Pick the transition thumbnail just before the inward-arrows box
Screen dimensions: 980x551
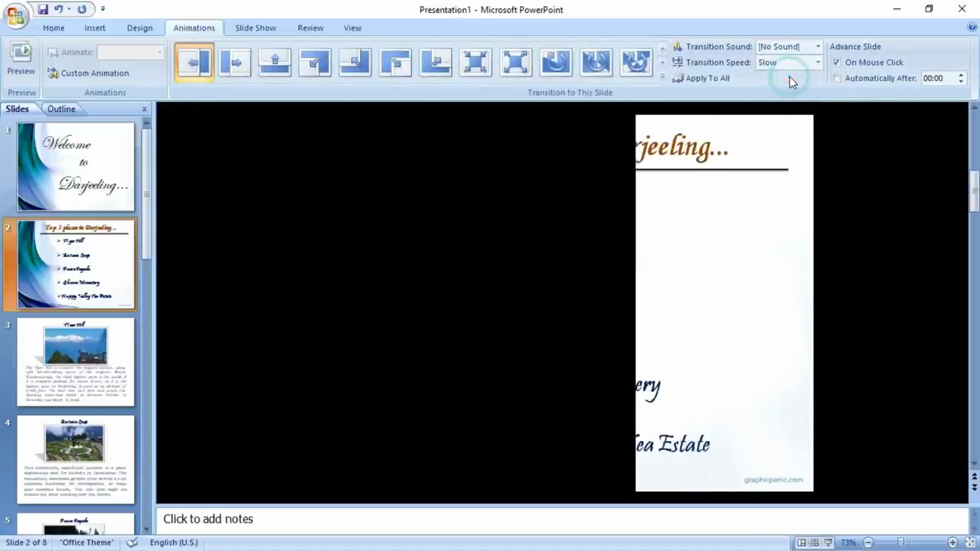[x=436, y=62]
